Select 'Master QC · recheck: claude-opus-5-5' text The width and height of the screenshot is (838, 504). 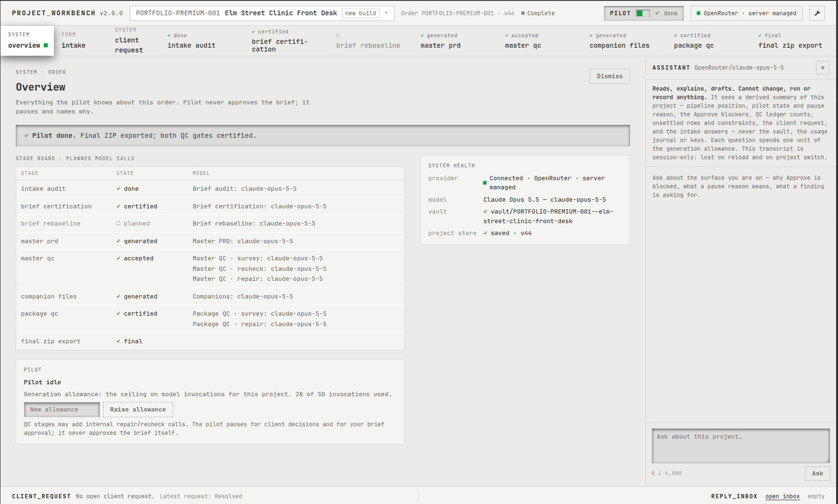(x=259, y=269)
